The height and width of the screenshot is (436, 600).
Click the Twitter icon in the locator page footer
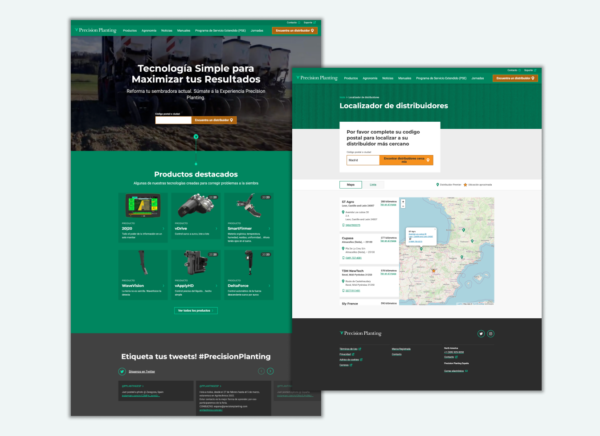481,334
